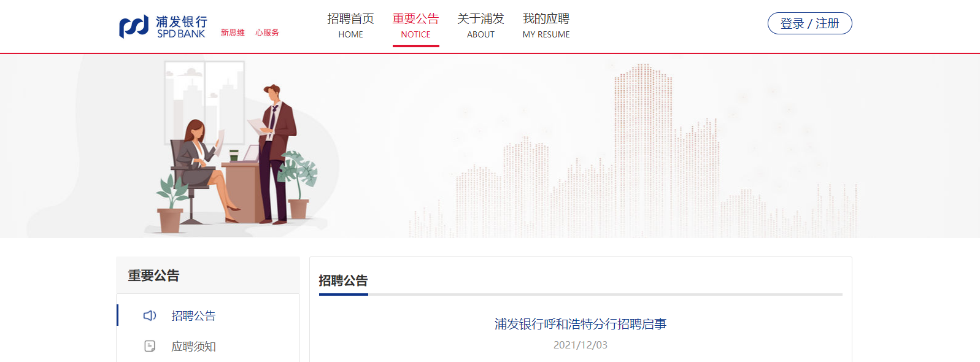Open the 招聘首页 HOME menu
The height and width of the screenshot is (362, 980).
(x=350, y=26)
